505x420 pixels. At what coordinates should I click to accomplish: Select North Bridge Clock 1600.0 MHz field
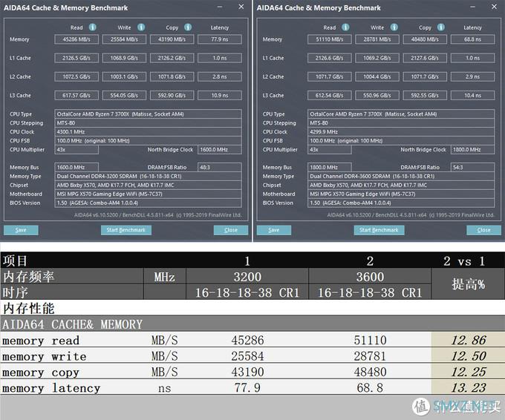tap(220, 150)
